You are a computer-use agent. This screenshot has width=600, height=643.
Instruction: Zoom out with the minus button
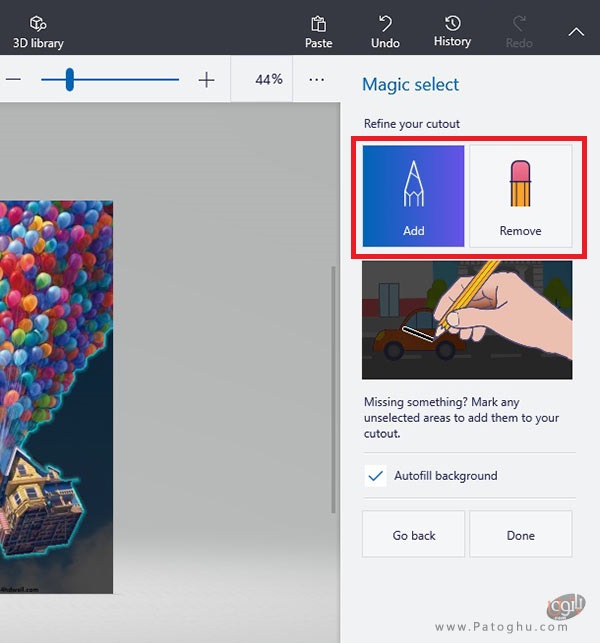pos(14,79)
